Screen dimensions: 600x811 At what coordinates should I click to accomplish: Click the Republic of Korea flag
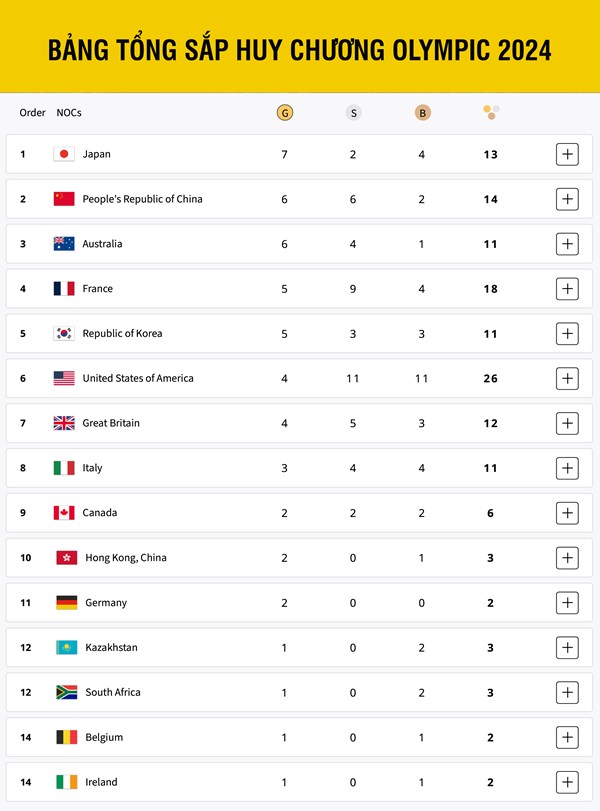(64, 334)
